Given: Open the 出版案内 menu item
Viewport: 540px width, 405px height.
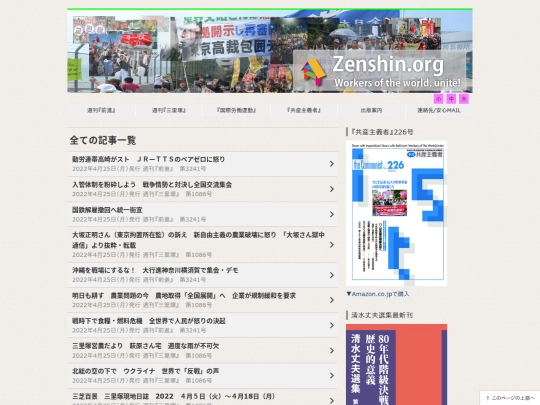Looking at the screenshot, I should pos(371,110).
